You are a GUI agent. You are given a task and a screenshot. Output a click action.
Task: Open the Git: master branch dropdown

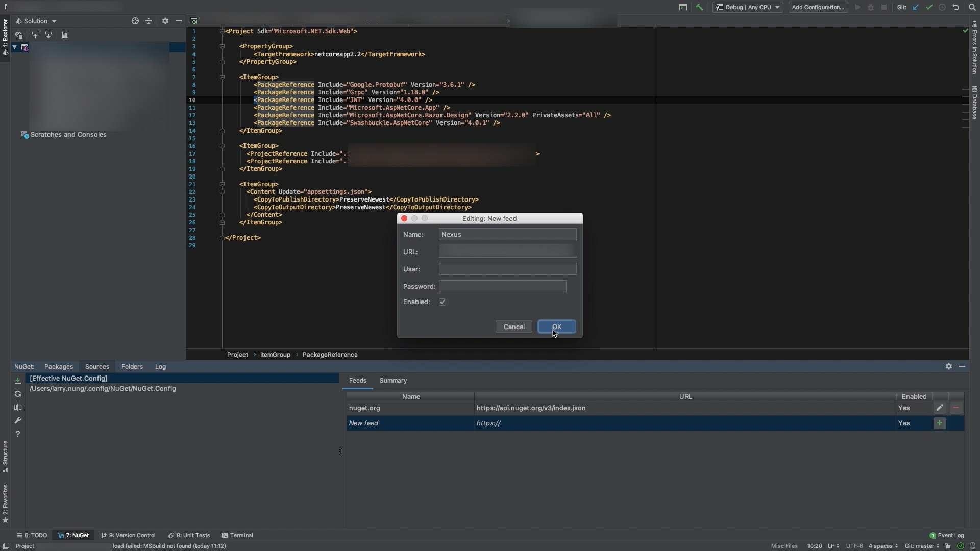pyautogui.click(x=922, y=546)
